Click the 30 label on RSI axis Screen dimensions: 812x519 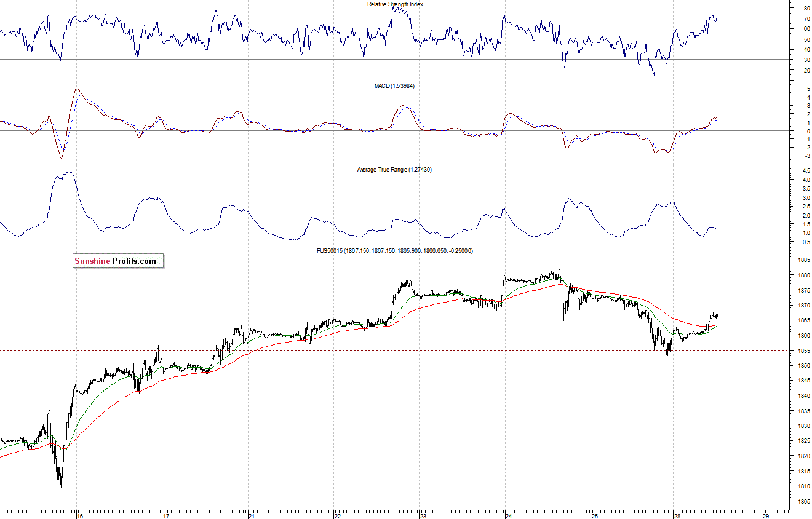pos(806,60)
